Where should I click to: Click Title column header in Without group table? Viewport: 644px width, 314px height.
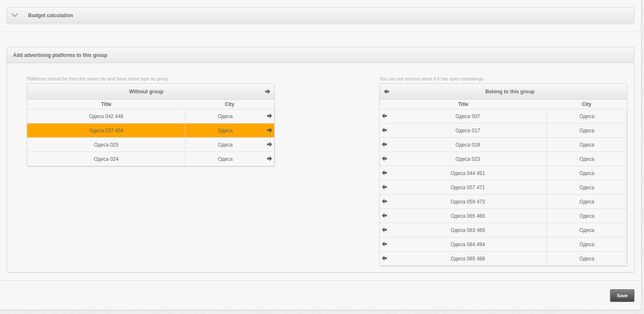(x=106, y=104)
